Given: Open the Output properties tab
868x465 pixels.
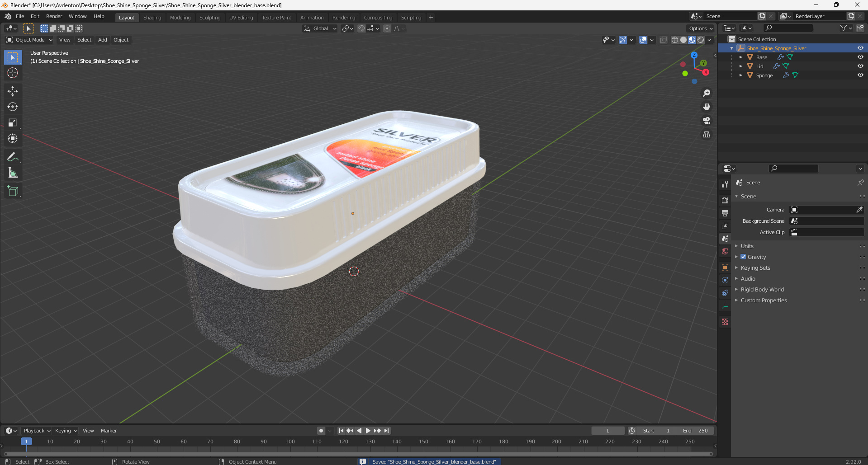Looking at the screenshot, I should (725, 213).
